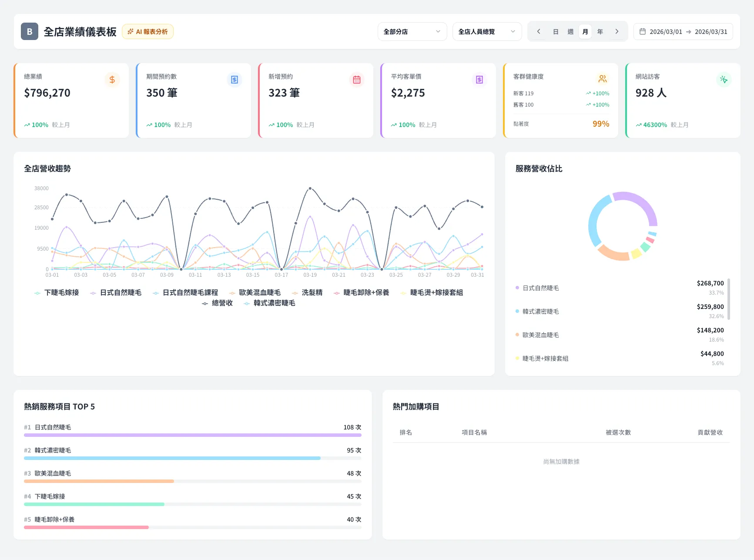Viewport: 754px width, 560px height.
Task: Open the 全部分店 branch dropdown
Action: pos(412,32)
